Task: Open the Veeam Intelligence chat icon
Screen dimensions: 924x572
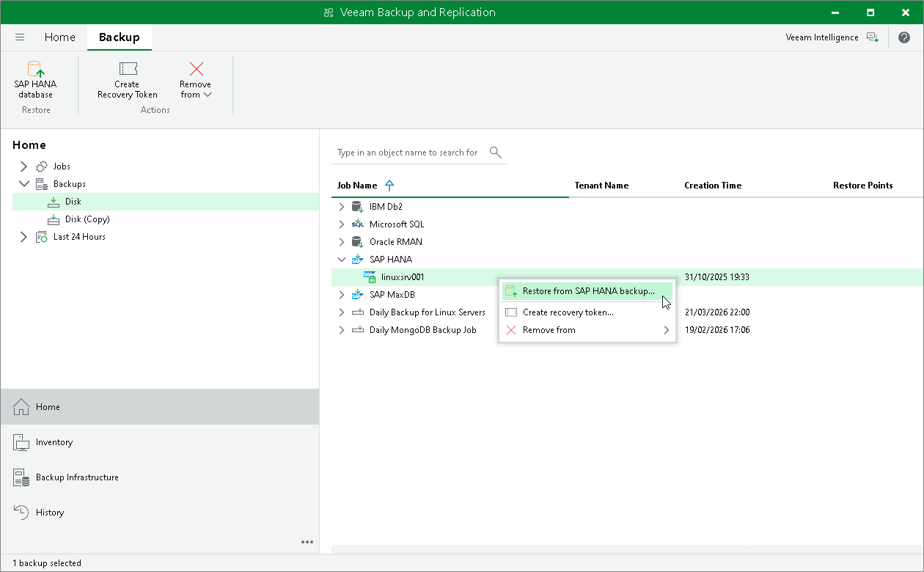Action: (872, 37)
